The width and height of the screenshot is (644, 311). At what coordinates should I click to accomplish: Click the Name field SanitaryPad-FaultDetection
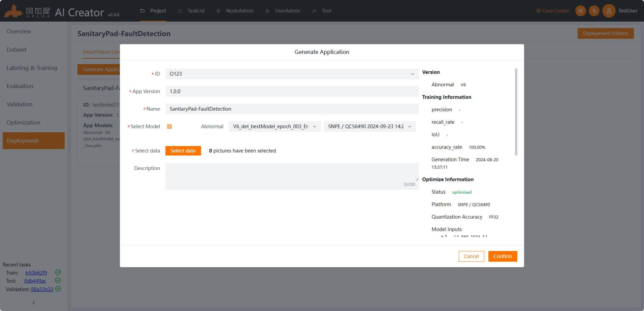coord(292,109)
